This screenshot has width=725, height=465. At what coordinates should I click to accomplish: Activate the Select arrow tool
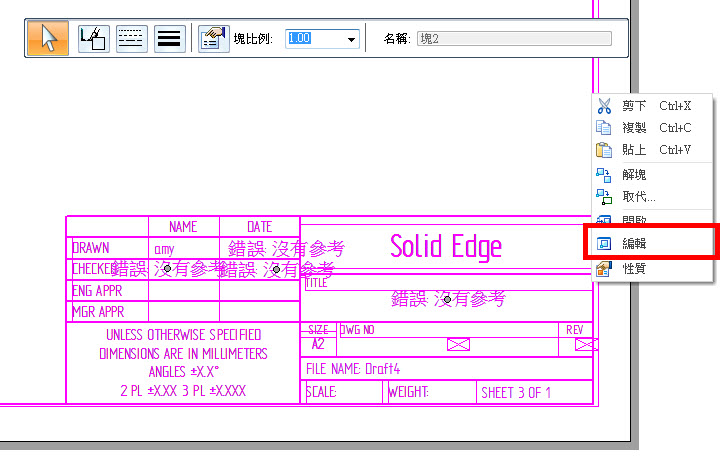coord(48,38)
